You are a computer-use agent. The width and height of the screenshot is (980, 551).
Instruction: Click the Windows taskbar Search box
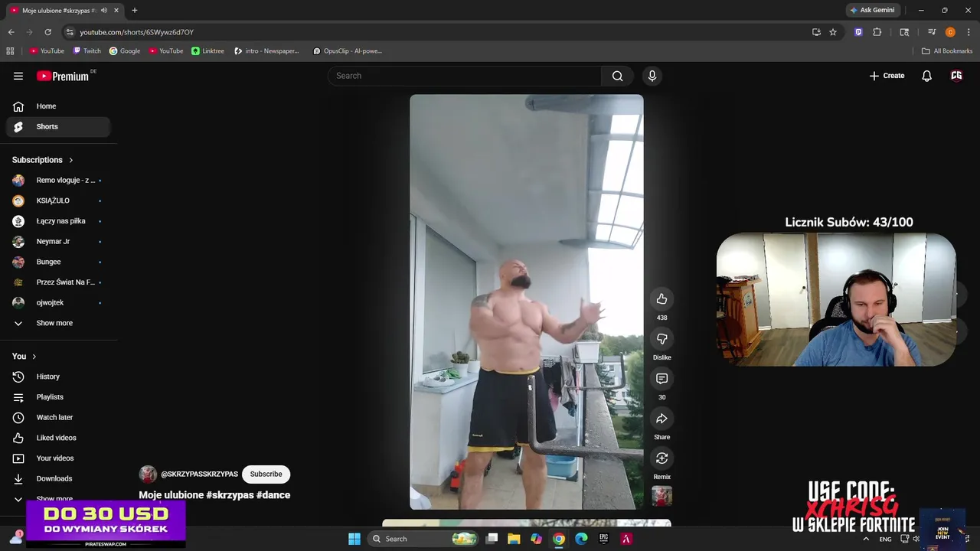(423, 539)
